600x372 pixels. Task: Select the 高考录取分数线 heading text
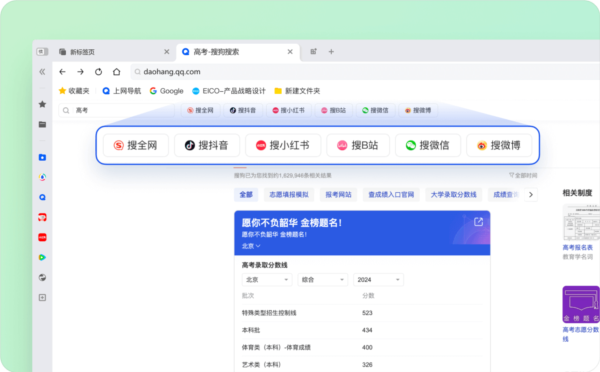pos(264,265)
